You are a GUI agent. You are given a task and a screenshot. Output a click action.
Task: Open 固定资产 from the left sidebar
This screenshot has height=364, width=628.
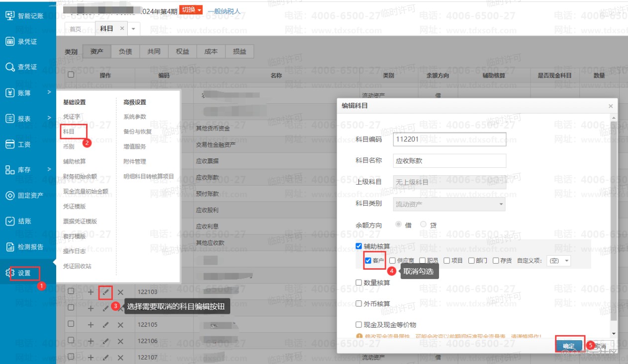click(x=10, y=196)
